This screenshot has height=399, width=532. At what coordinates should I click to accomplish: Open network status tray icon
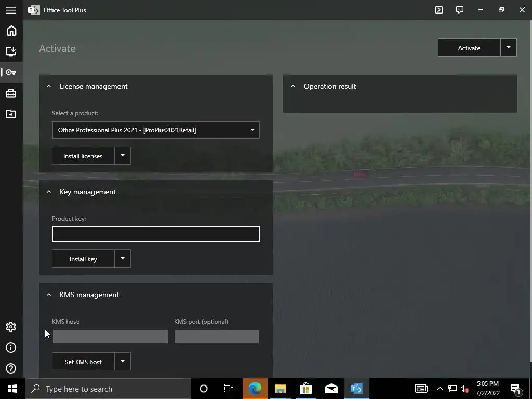(x=453, y=389)
